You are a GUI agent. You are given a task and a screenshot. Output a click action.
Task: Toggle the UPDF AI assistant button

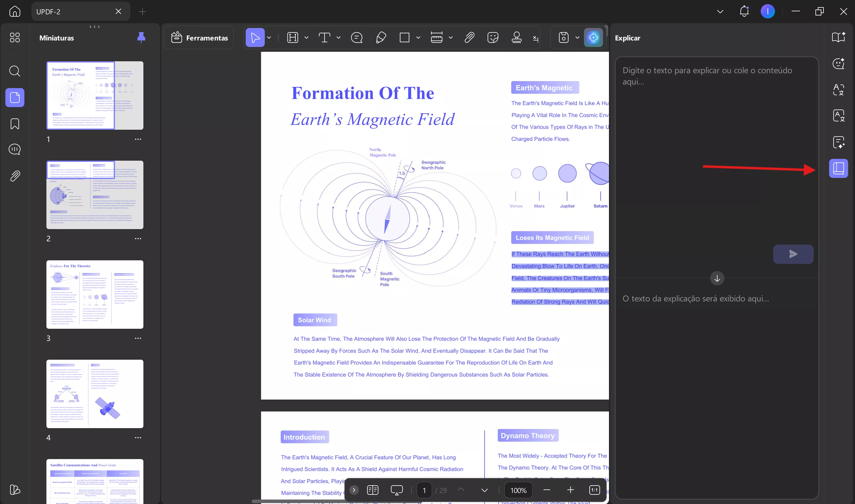coord(593,37)
